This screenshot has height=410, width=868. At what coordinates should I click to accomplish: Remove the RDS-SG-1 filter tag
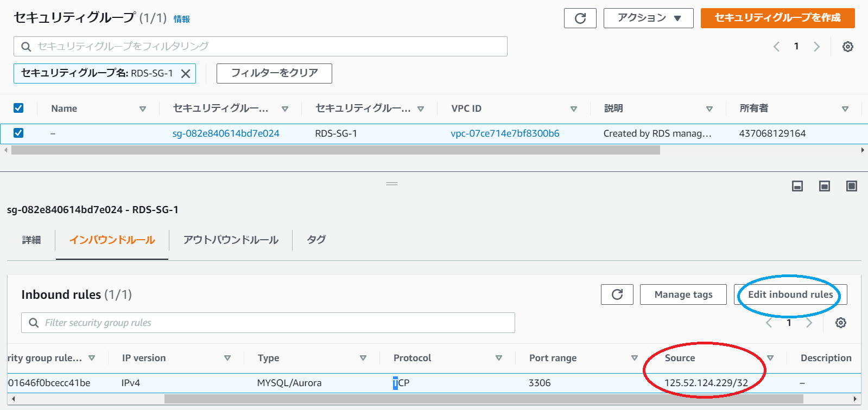coord(186,74)
